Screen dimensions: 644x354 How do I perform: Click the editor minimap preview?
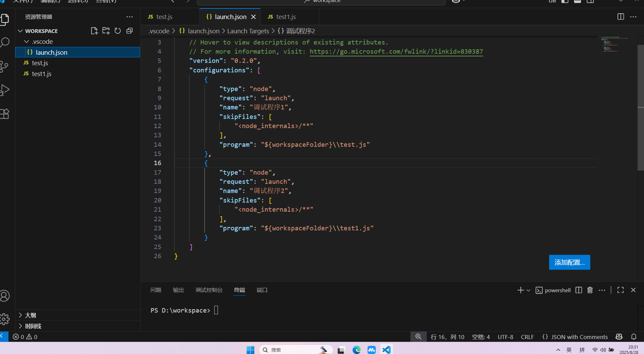(x=615, y=44)
